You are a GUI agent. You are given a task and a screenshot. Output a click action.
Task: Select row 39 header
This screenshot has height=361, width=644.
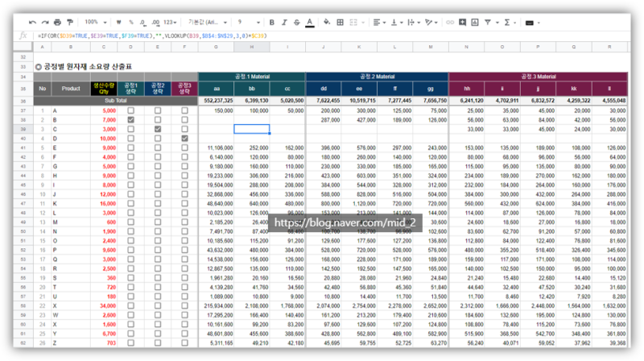pyautogui.click(x=23, y=129)
